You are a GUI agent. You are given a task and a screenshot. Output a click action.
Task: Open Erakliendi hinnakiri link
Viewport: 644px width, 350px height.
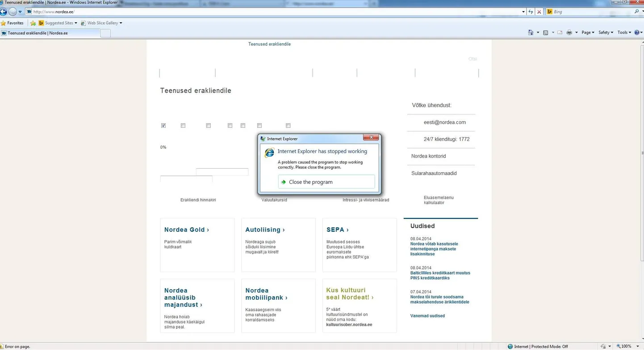tap(198, 200)
